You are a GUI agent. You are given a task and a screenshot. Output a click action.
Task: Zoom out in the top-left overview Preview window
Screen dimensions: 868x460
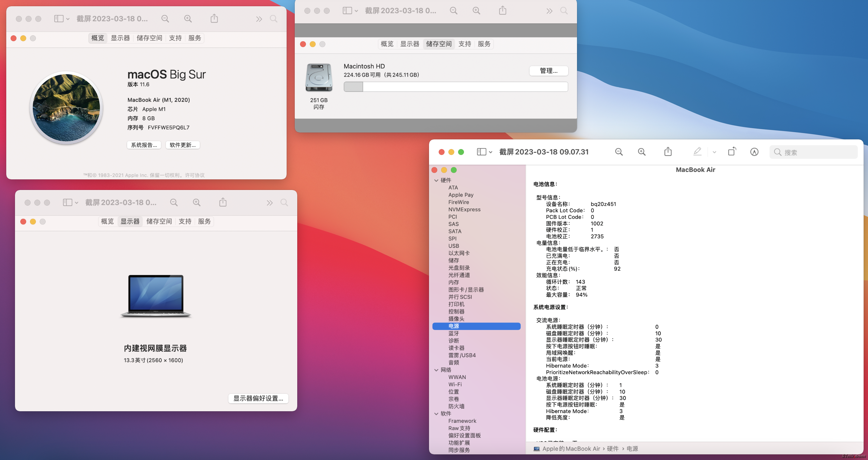[x=165, y=19]
